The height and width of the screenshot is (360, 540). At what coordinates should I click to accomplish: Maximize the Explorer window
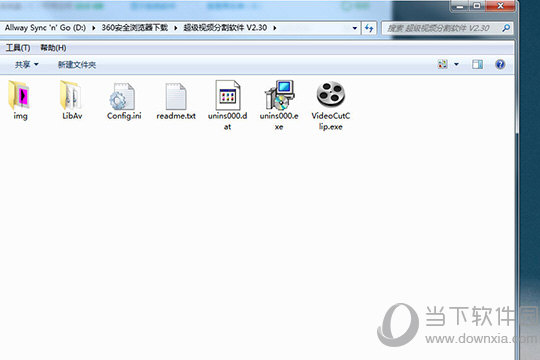(477, 6)
